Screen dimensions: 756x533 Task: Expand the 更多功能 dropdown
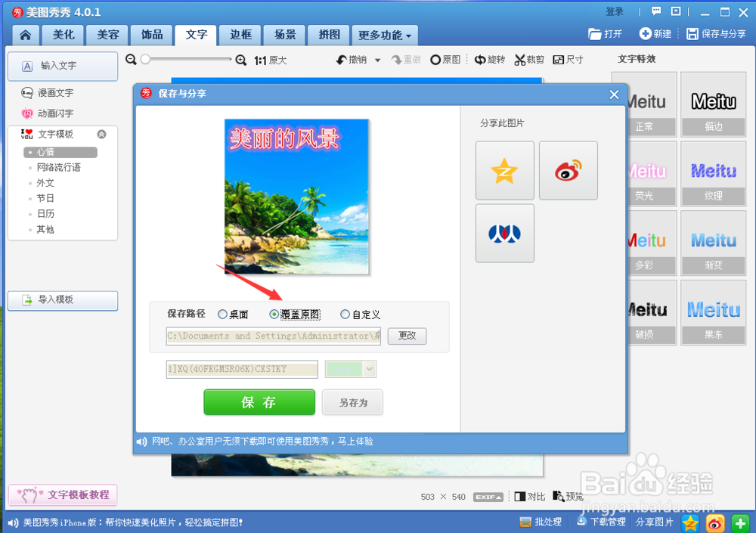pyautogui.click(x=385, y=35)
